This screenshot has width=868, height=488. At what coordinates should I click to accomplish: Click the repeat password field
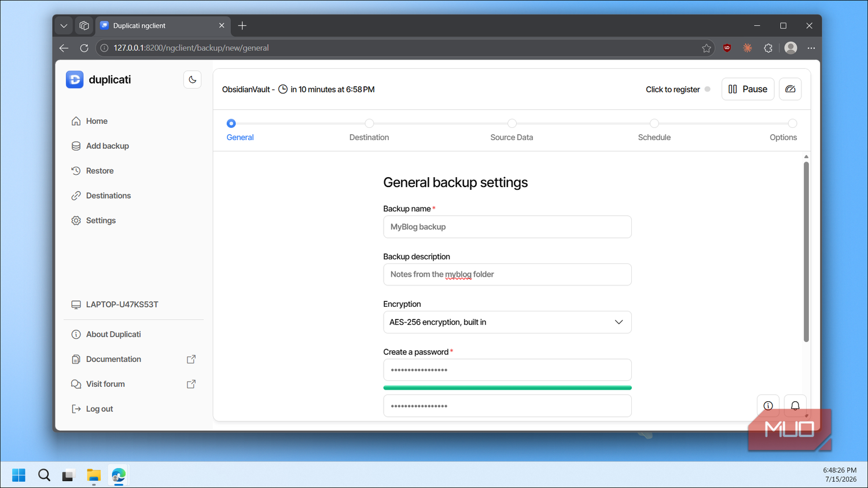[x=507, y=406]
